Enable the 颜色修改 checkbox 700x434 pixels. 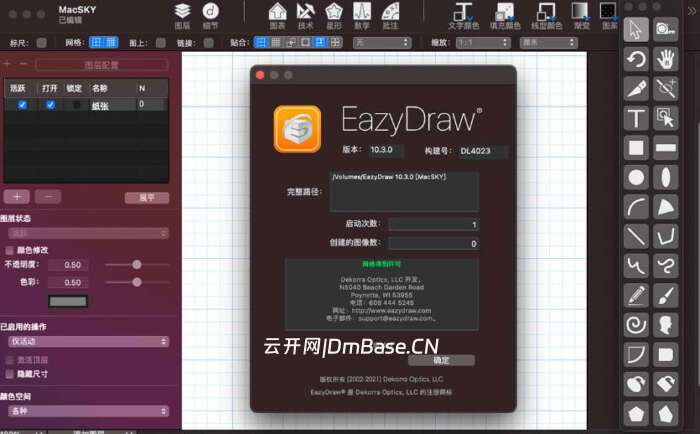coord(9,250)
